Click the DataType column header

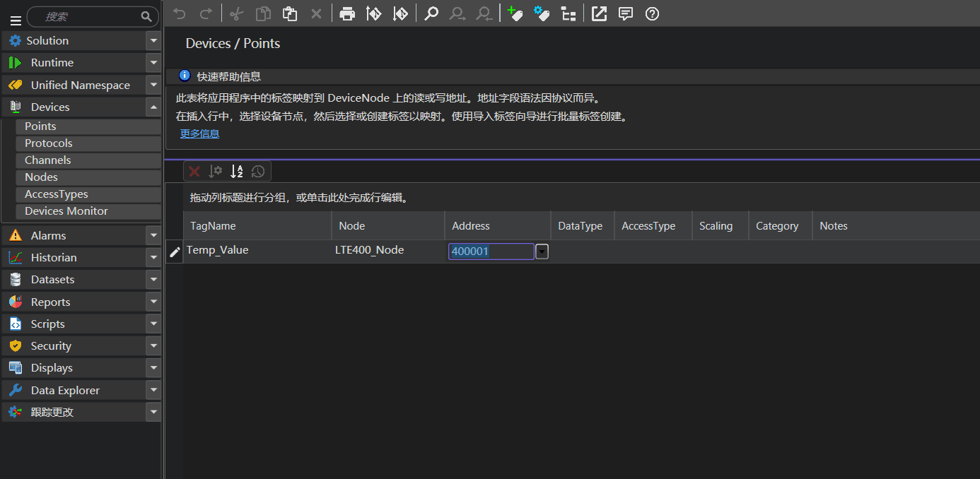click(x=583, y=226)
